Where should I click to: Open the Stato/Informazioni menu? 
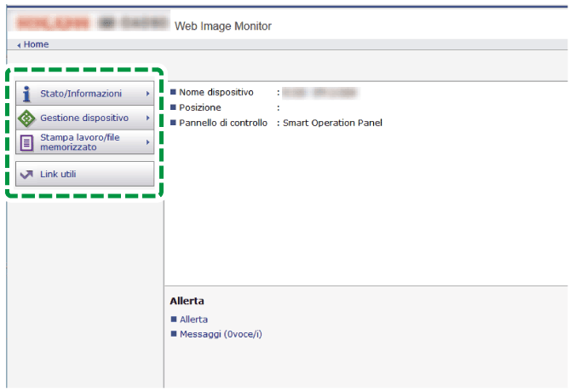pyautogui.click(x=84, y=94)
